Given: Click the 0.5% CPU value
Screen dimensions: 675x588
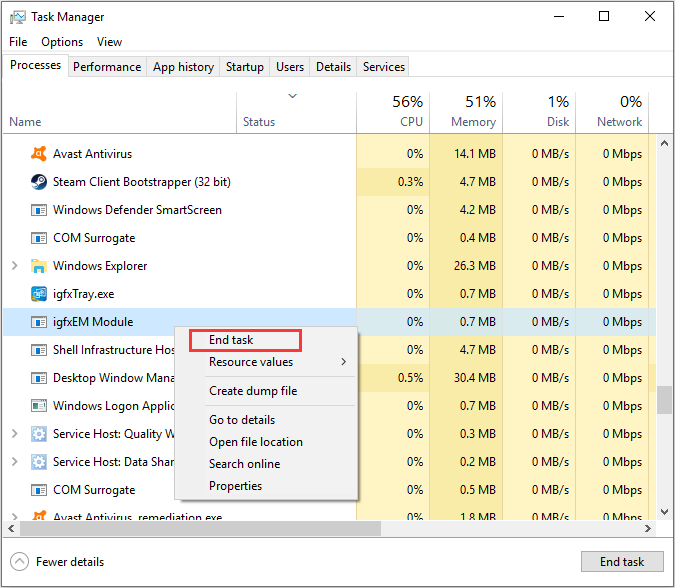Looking at the screenshot, I should [410, 378].
